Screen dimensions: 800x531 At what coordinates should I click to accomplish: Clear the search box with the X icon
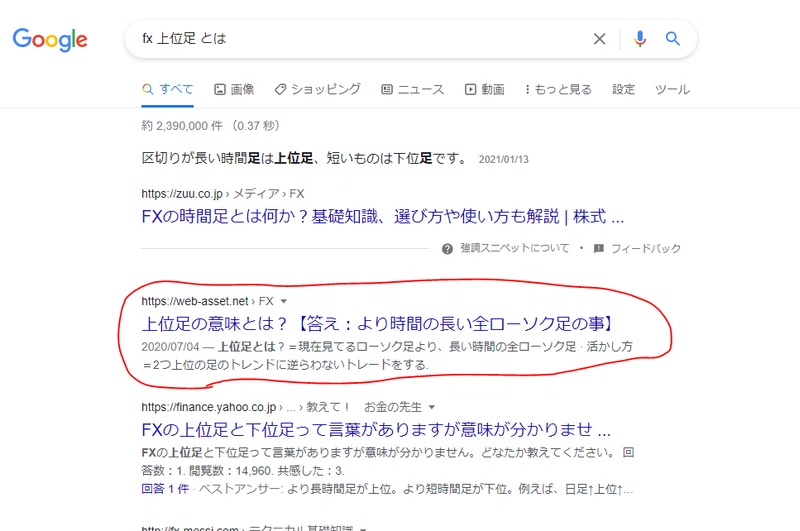point(599,39)
